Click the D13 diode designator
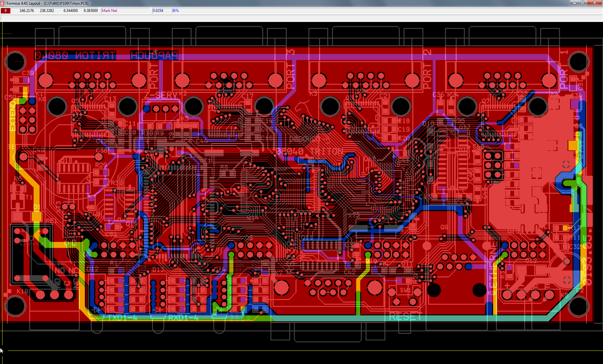Screen dimensions: 603x364 [158, 270]
